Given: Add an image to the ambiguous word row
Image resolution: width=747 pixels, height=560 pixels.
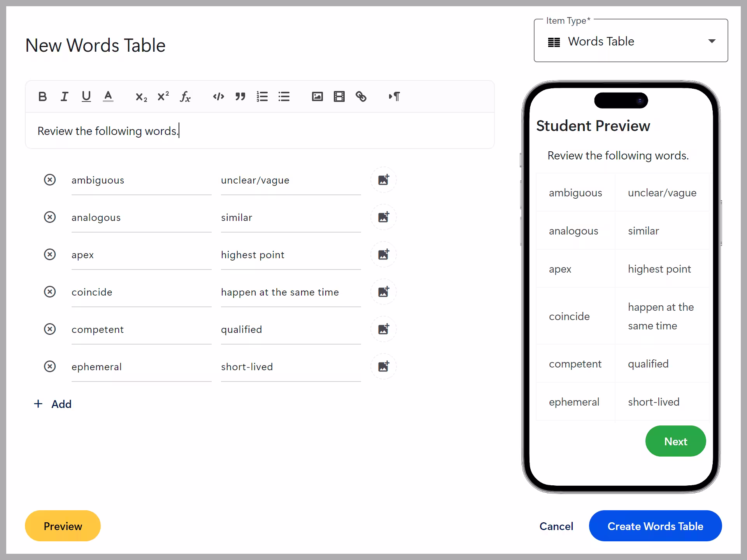Looking at the screenshot, I should (x=384, y=180).
